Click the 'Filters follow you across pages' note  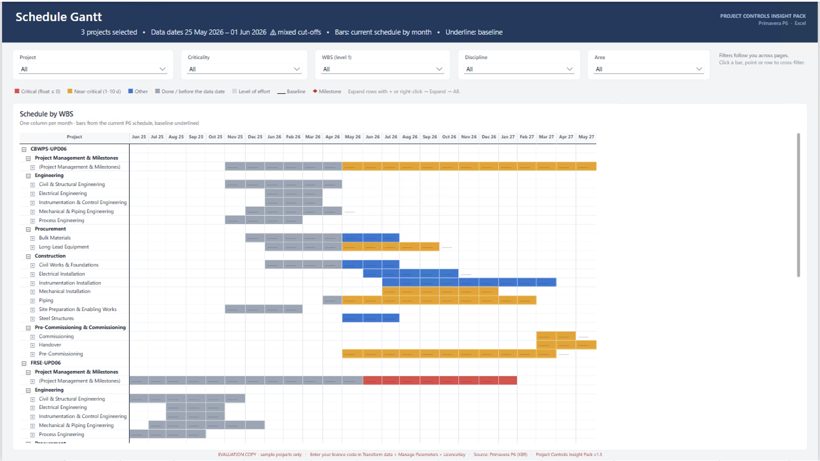coord(754,55)
